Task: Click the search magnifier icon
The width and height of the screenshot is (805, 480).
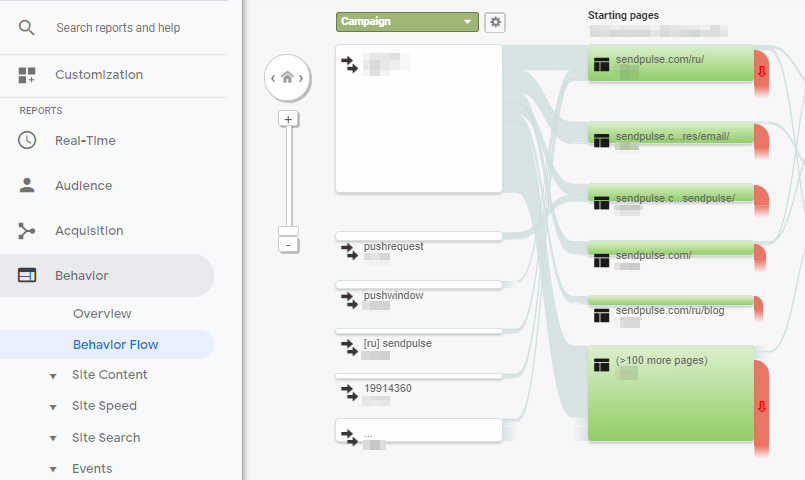Action: click(27, 28)
